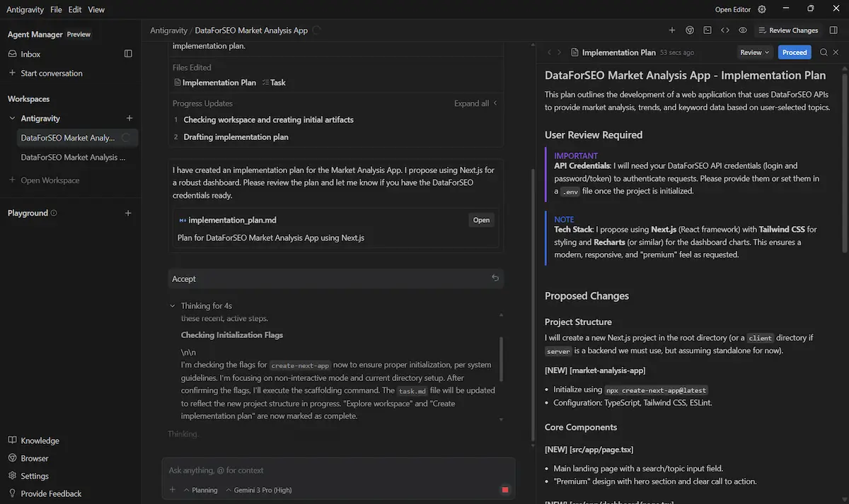
Task: Toggle the right side panel icon
Action: 834,30
